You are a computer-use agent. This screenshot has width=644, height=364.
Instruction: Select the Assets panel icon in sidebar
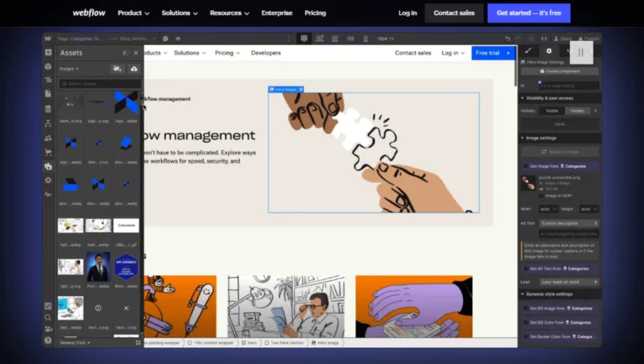coord(48,166)
